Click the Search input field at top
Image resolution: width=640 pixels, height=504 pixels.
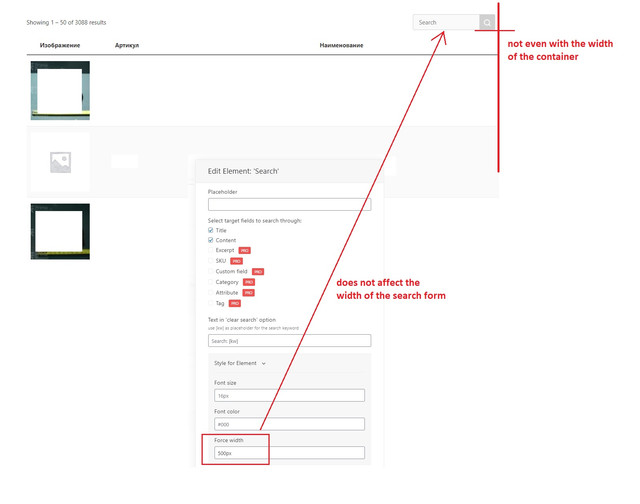tap(447, 22)
